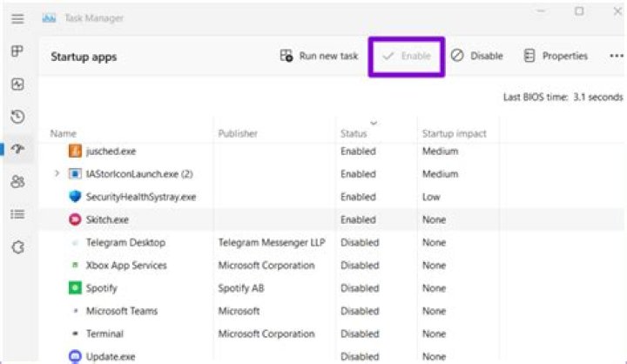Select the Spotify name
Screen dimensions: 627x364
tap(102, 288)
